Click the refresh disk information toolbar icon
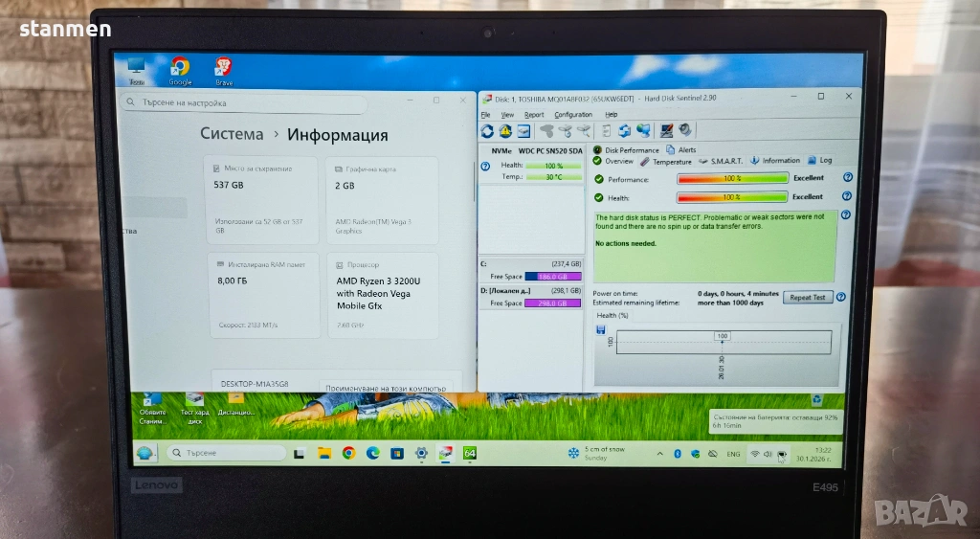The image size is (980, 539). click(488, 131)
